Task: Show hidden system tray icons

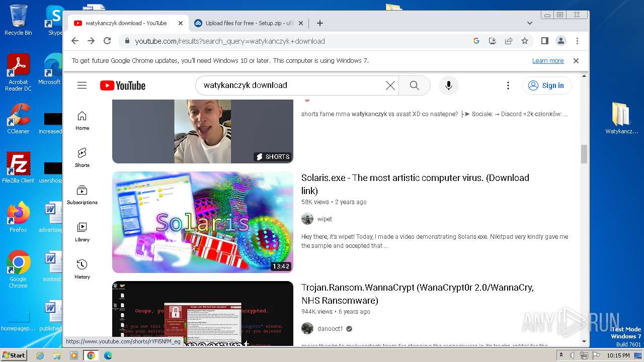Action: 561,355
